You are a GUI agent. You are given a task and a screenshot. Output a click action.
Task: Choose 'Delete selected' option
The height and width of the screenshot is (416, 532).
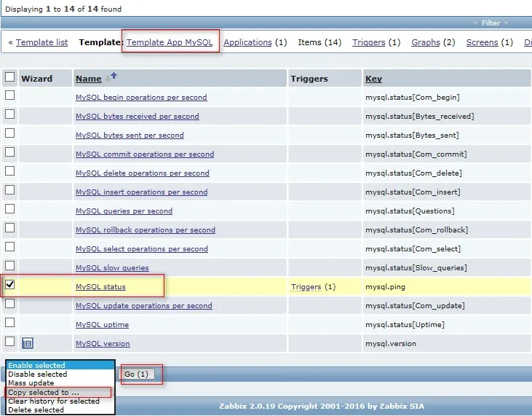pos(60,410)
